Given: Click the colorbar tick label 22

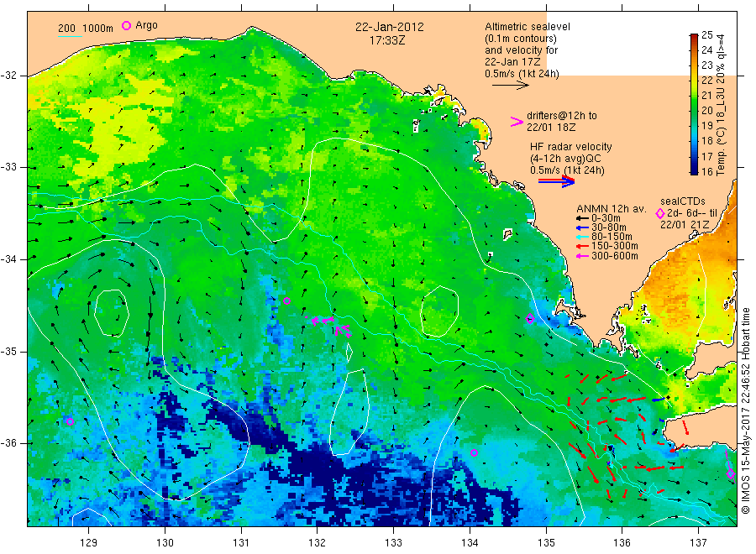Looking at the screenshot, I should pyautogui.click(x=706, y=80).
